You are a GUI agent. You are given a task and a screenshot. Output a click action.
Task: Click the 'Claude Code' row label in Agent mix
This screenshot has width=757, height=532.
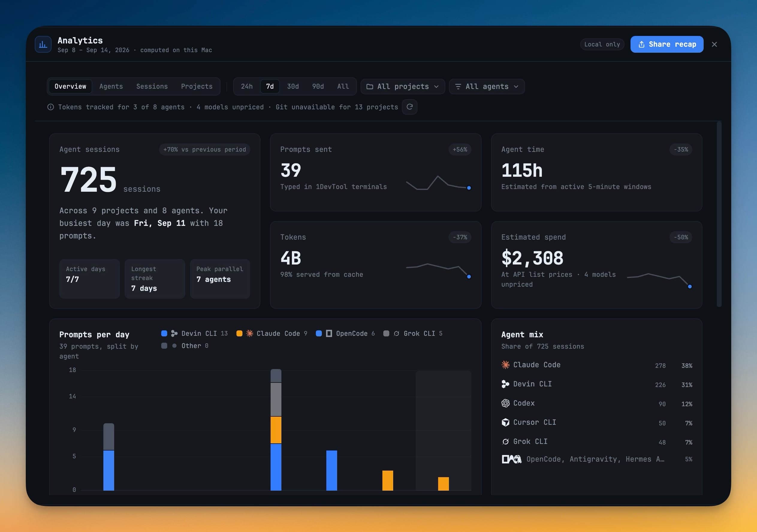pyautogui.click(x=537, y=365)
